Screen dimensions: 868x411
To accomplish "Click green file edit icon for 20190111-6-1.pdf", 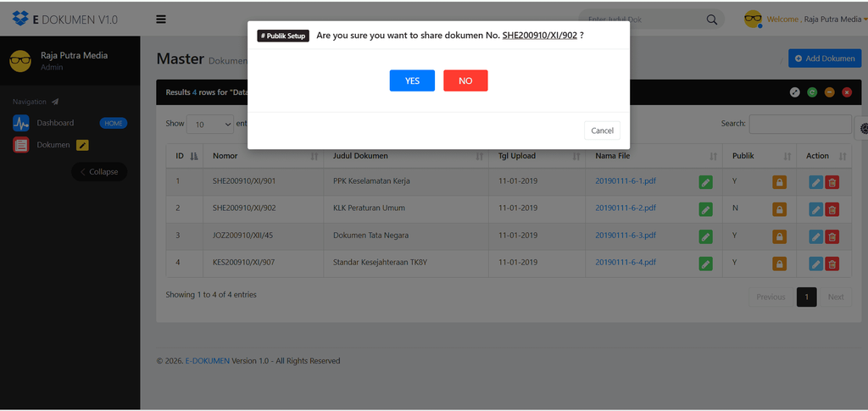I will pyautogui.click(x=706, y=182).
